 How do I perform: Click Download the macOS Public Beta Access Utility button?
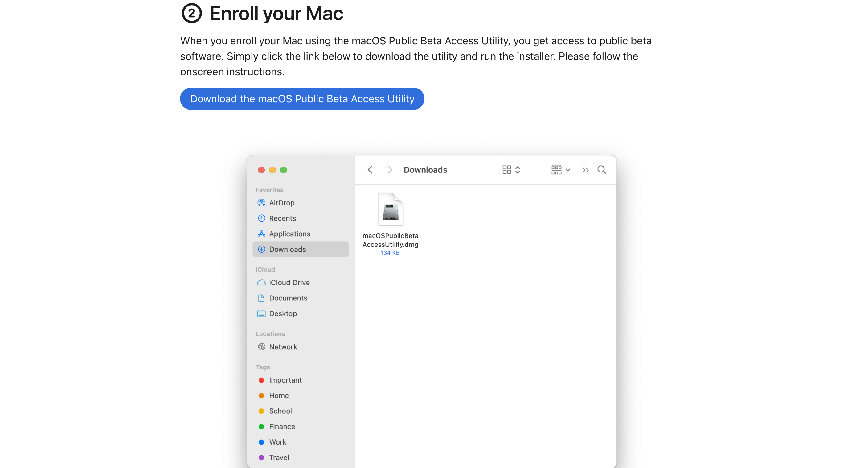[302, 99]
